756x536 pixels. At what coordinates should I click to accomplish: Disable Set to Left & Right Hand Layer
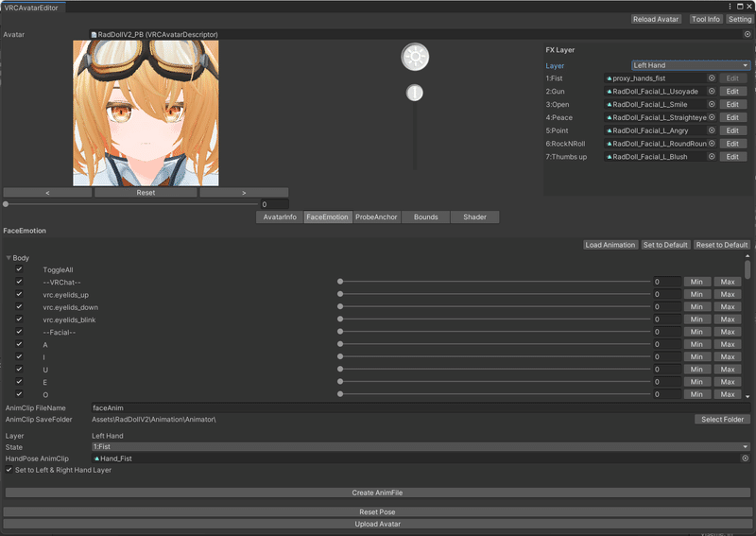9,470
